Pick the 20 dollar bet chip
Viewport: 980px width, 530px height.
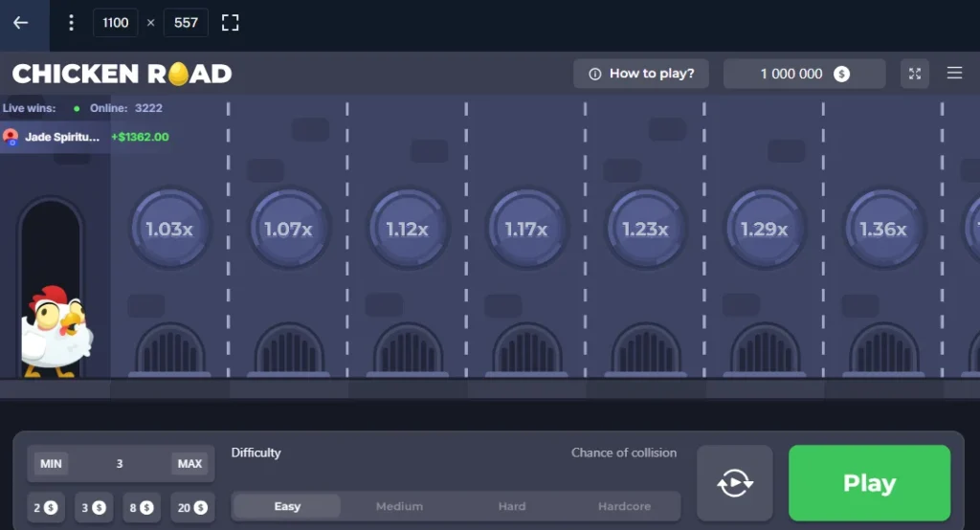[191, 507]
